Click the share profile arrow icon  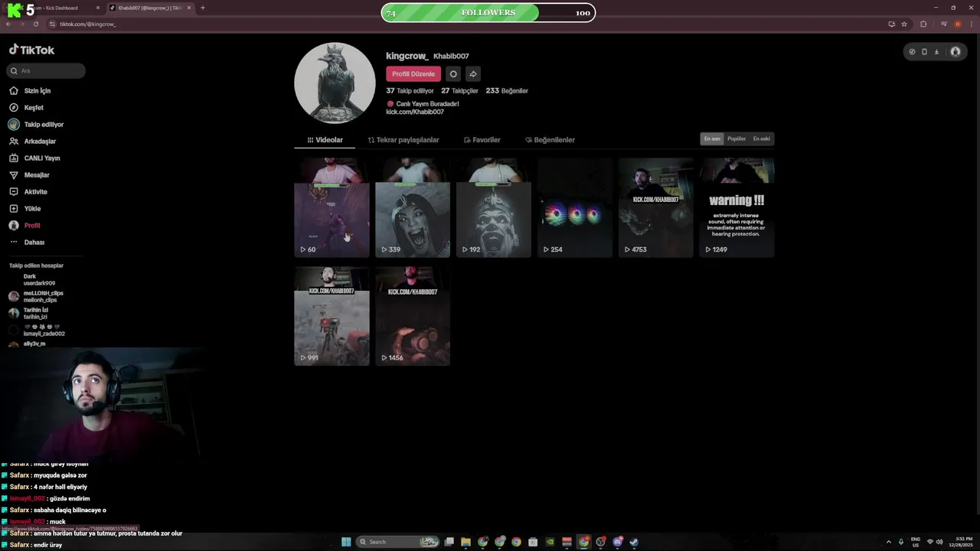[473, 74]
